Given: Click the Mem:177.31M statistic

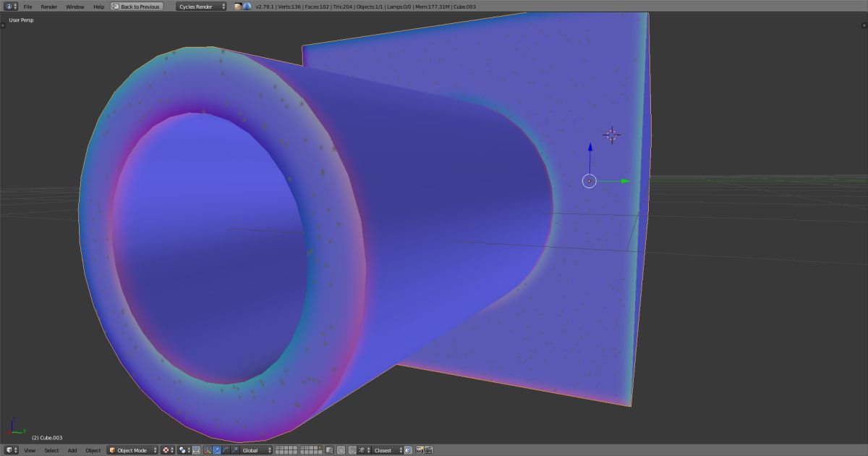Looking at the screenshot, I should pos(432,7).
